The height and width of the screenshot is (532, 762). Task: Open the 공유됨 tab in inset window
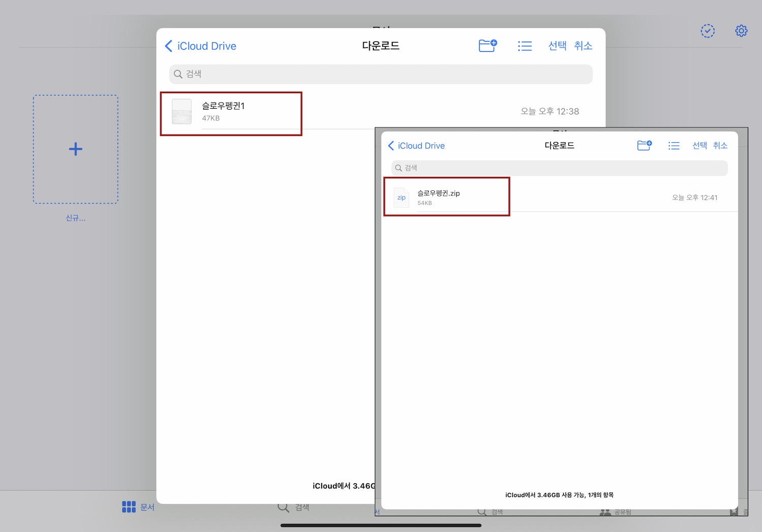pyautogui.click(x=616, y=512)
